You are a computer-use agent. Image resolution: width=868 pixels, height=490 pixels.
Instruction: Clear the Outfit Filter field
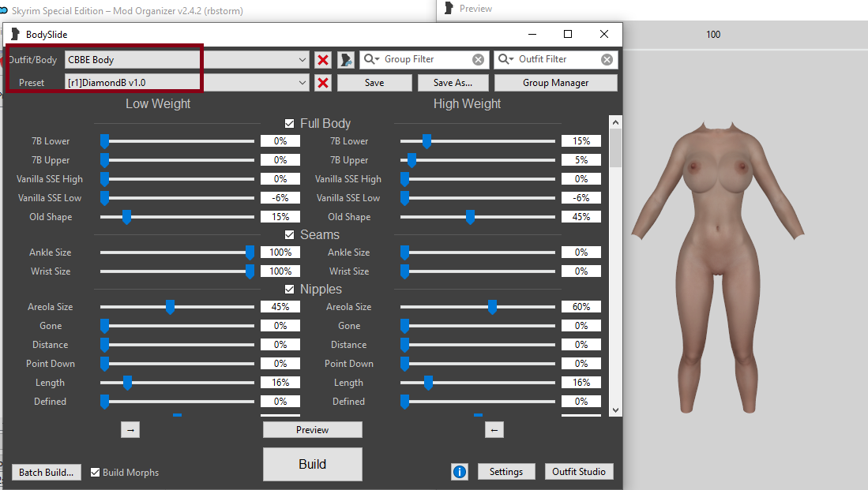(607, 60)
